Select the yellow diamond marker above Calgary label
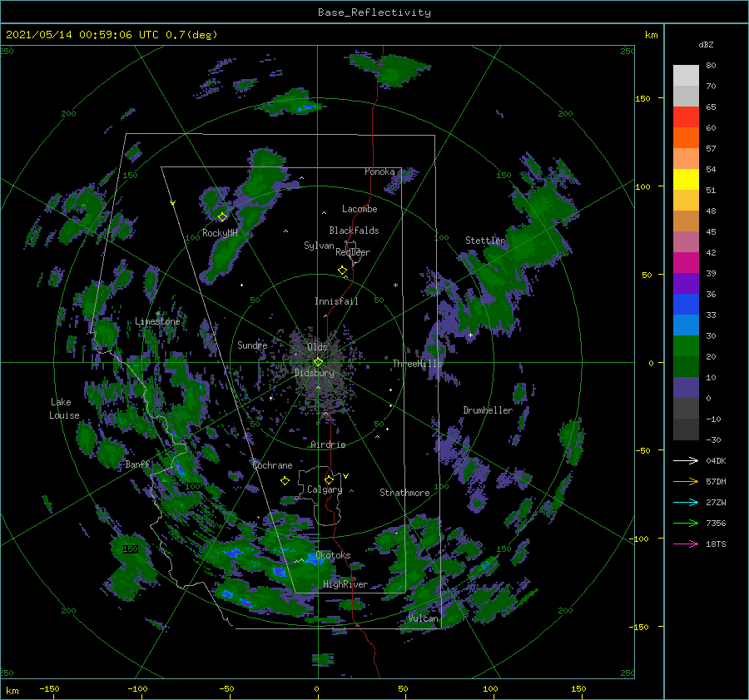Image resolution: width=749 pixels, height=700 pixels. click(329, 479)
